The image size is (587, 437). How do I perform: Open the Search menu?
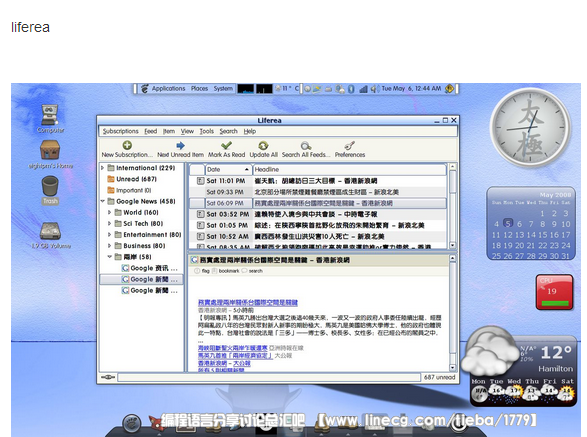[x=228, y=131]
